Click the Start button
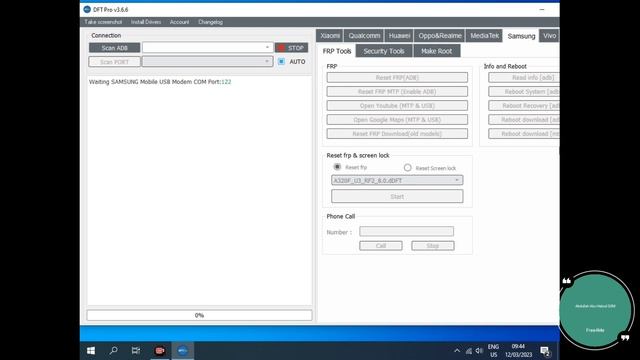The width and height of the screenshot is (640, 360). pyautogui.click(x=397, y=196)
